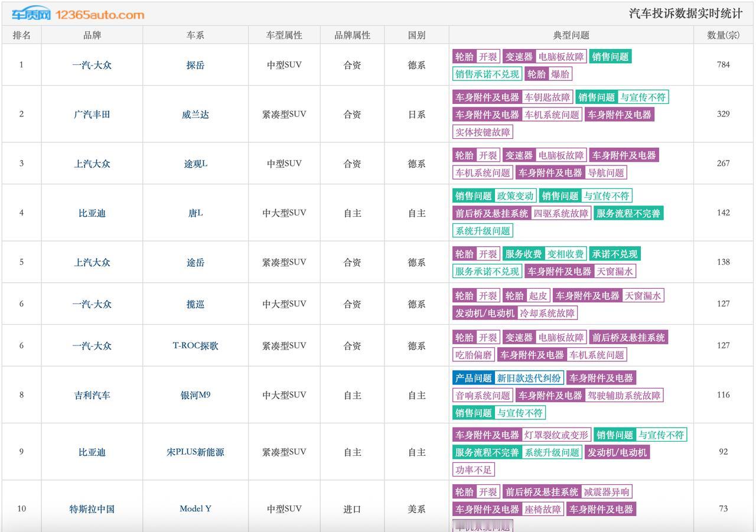
Task: Click the Model Y series link
Action: pyautogui.click(x=195, y=509)
